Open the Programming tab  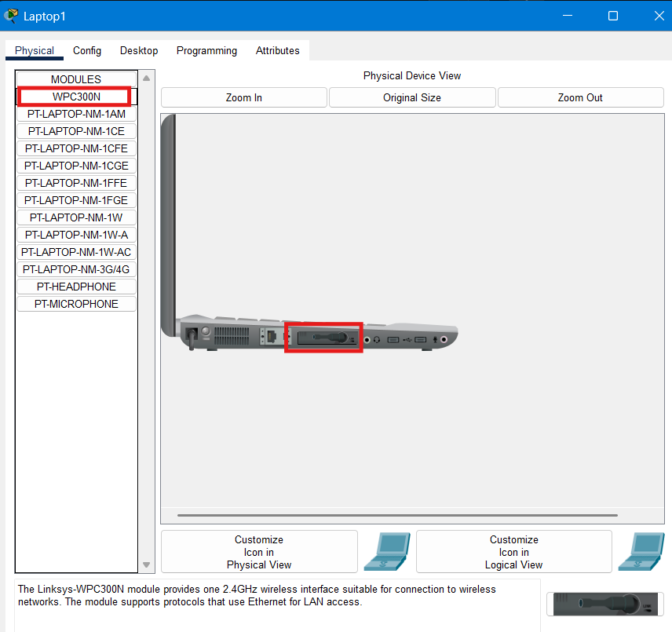coord(206,50)
